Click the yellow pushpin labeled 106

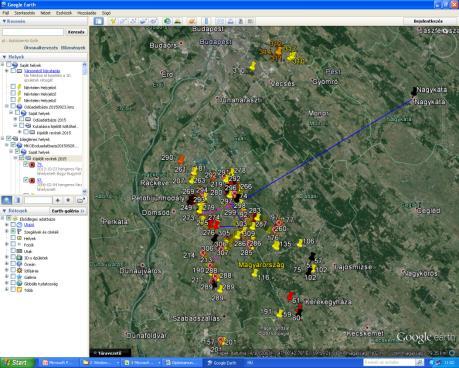300,243
